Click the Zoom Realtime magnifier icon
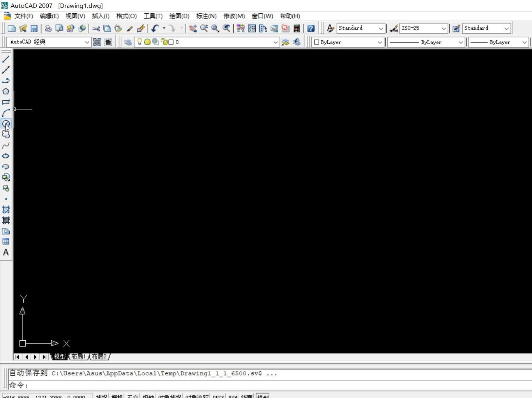 tap(204, 28)
